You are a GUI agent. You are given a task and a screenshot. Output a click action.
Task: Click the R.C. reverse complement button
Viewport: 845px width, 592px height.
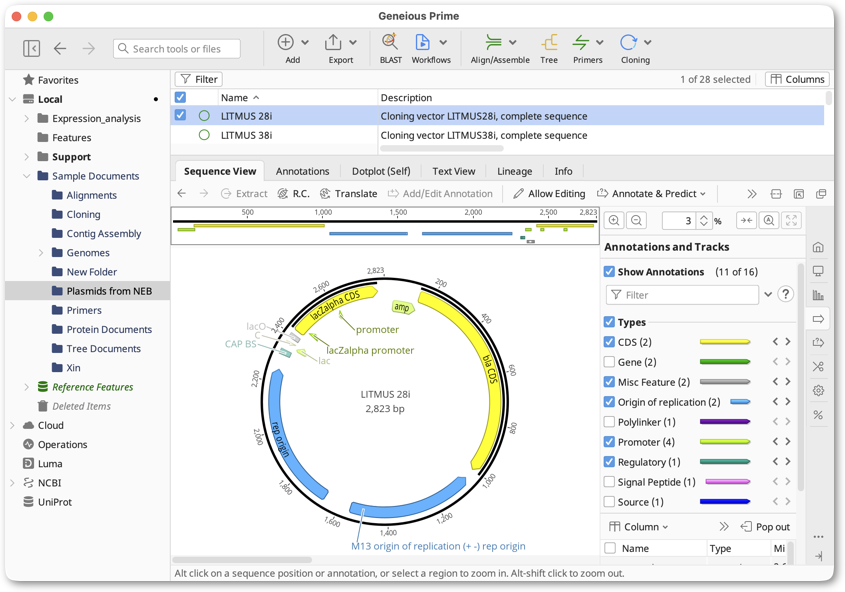tap(293, 193)
